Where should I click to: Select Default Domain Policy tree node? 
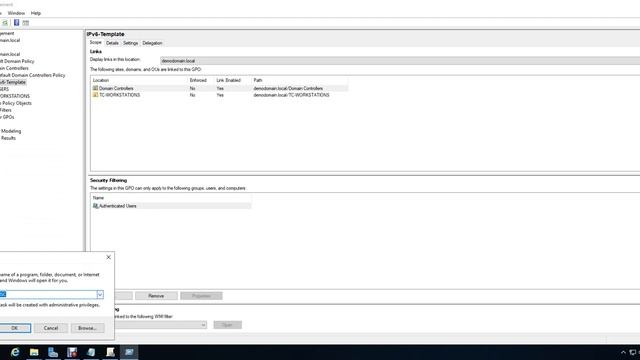pyautogui.click(x=17, y=61)
